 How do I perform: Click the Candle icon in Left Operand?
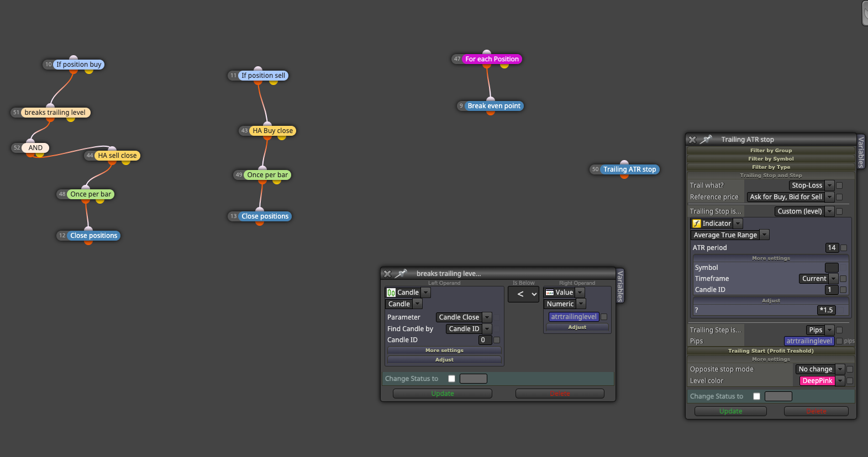pyautogui.click(x=391, y=293)
